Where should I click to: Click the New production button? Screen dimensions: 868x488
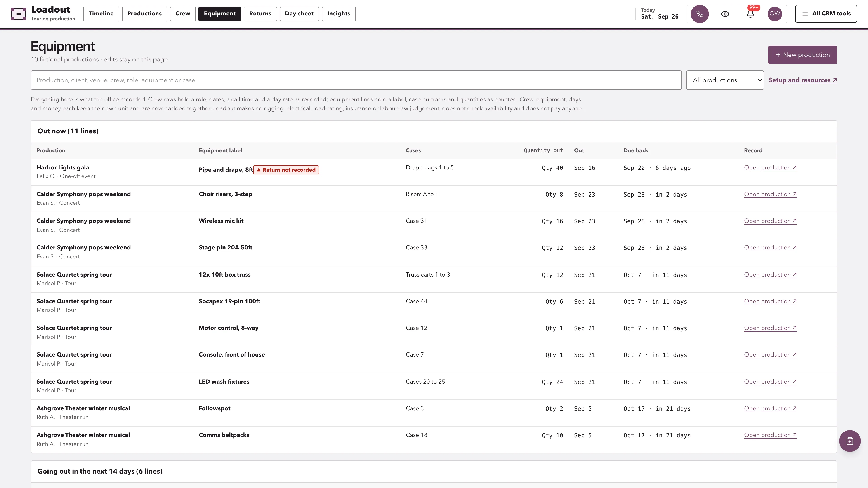pyautogui.click(x=802, y=55)
